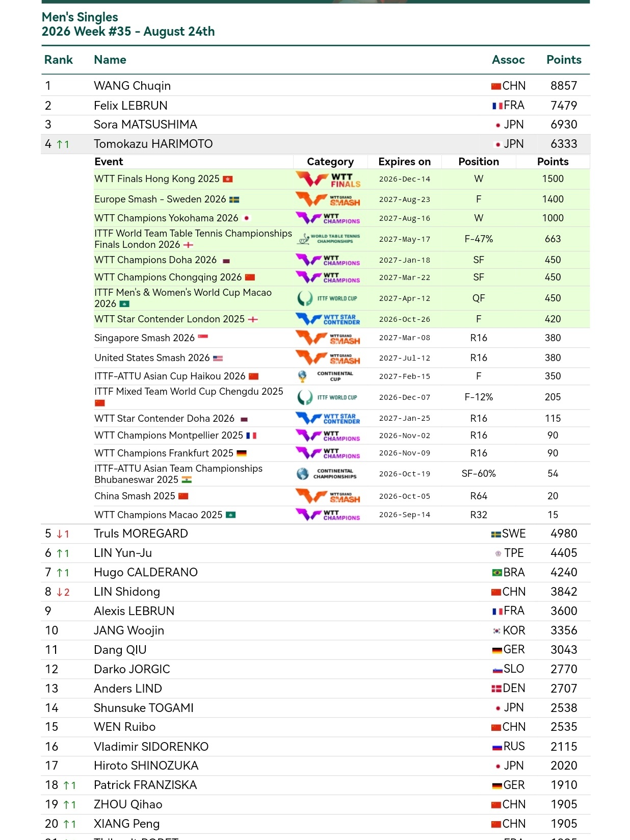Click the Assoc column header
630x840 pixels.
508,60
